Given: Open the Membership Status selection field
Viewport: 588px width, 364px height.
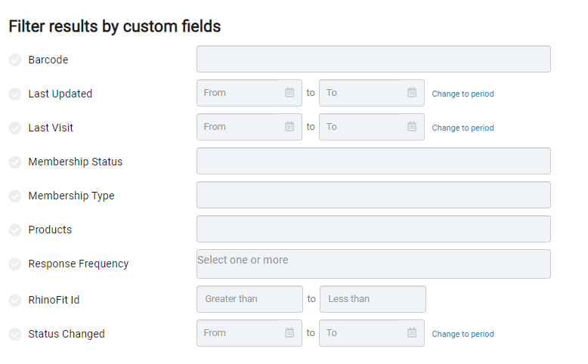Looking at the screenshot, I should 373,161.
